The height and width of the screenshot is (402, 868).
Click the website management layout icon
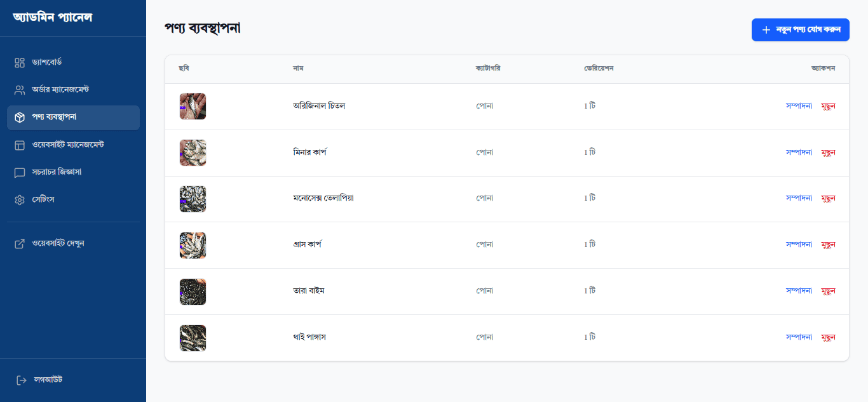(20, 145)
